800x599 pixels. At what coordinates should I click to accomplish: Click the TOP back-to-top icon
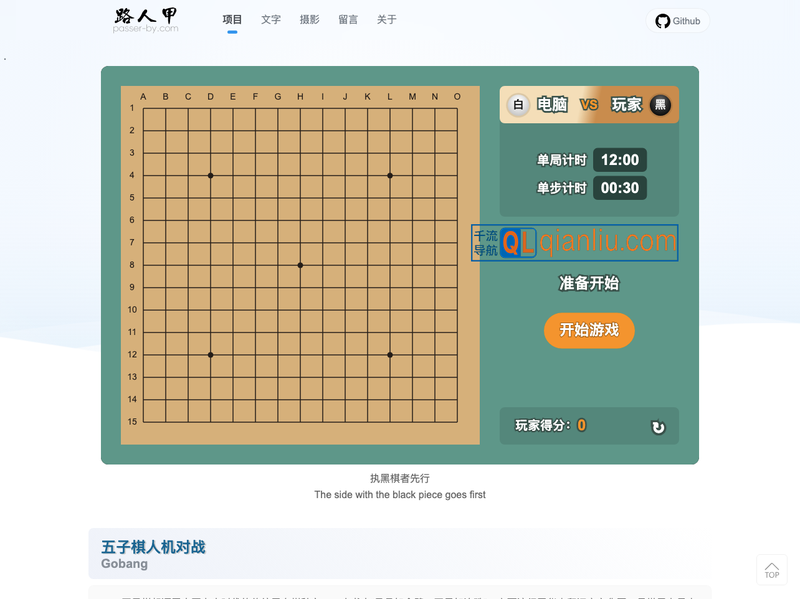(771, 569)
